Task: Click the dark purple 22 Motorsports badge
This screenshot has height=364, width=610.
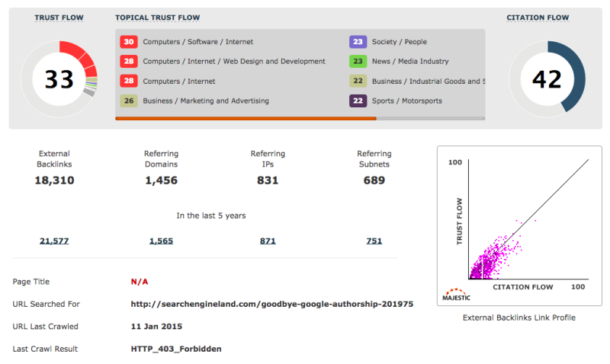Action: 358,101
